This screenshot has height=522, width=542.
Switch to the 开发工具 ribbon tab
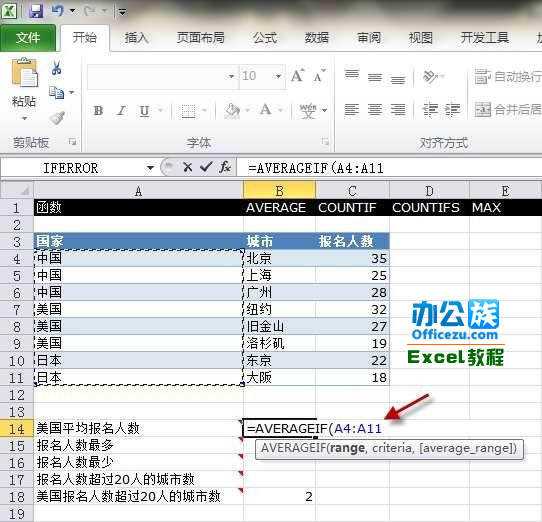pyautogui.click(x=484, y=38)
